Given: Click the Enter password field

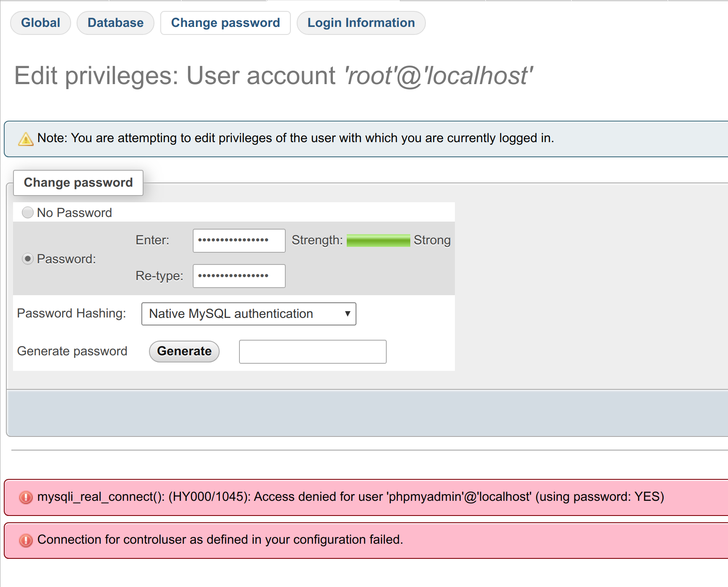Looking at the screenshot, I should point(239,241).
